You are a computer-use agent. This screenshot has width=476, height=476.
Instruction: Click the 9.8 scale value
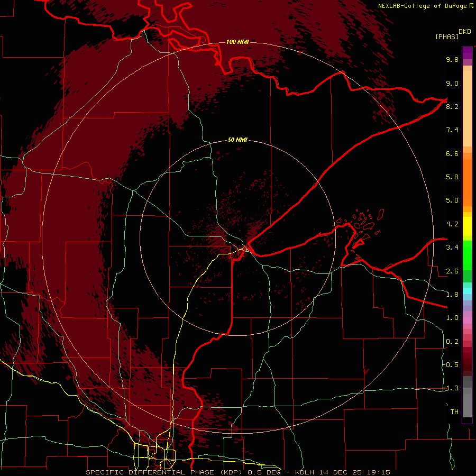pyautogui.click(x=452, y=59)
